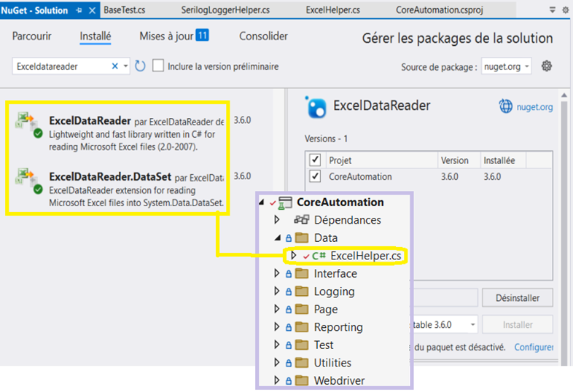Clear the search text with X icon

115,66
